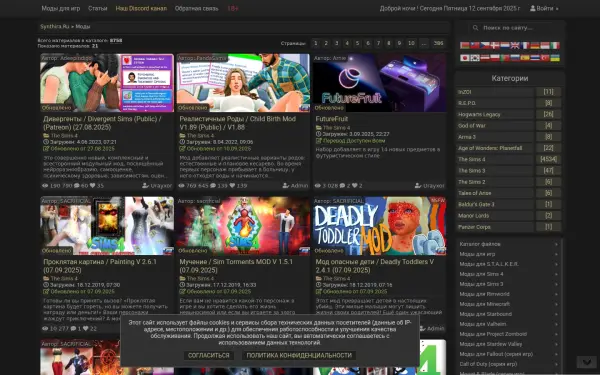
Task: Click comments icon on Divergent Sims card
Action: (77, 186)
